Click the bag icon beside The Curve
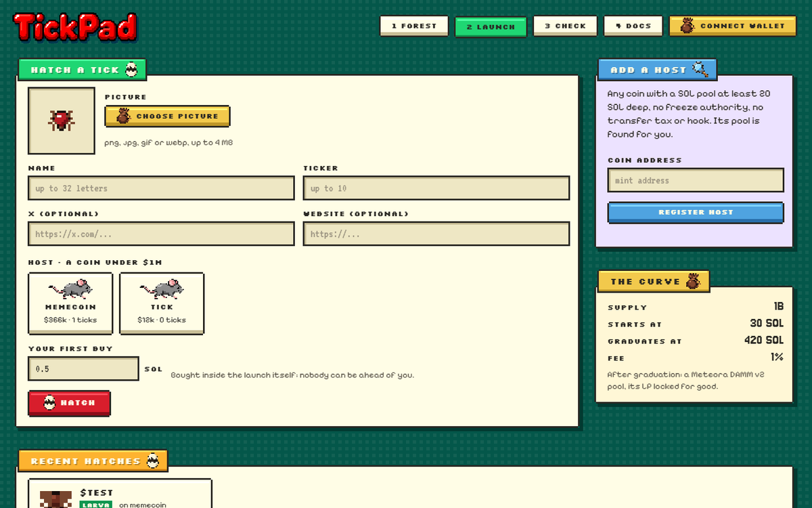This screenshot has height=508, width=812. pyautogui.click(x=693, y=281)
